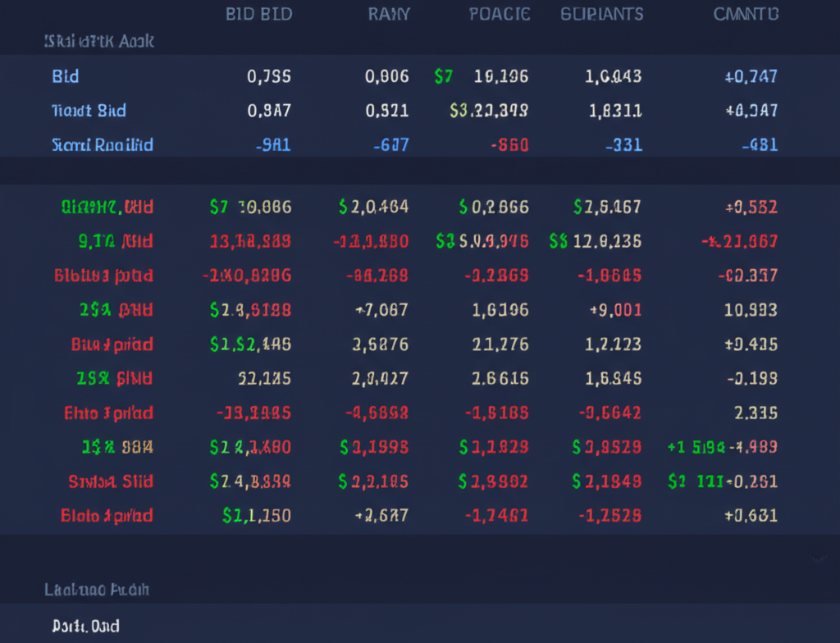Sort by the RANY column header

pyautogui.click(x=388, y=15)
